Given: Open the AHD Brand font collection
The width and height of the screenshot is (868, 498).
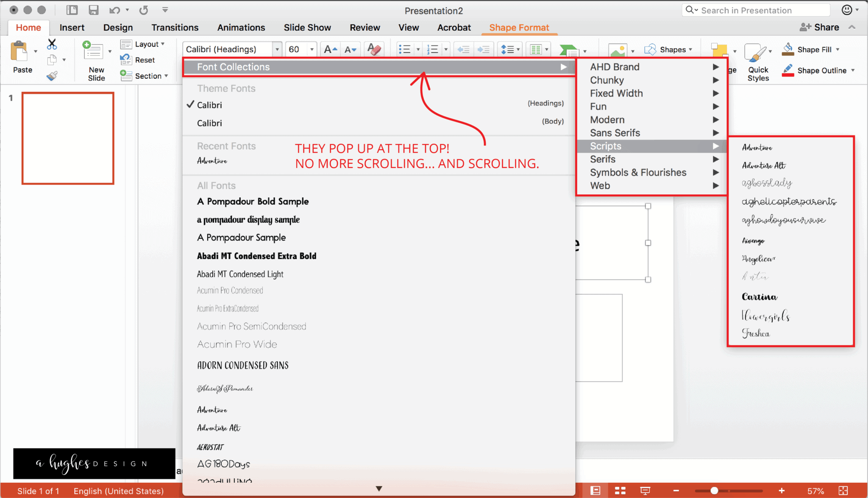Looking at the screenshot, I should 652,67.
